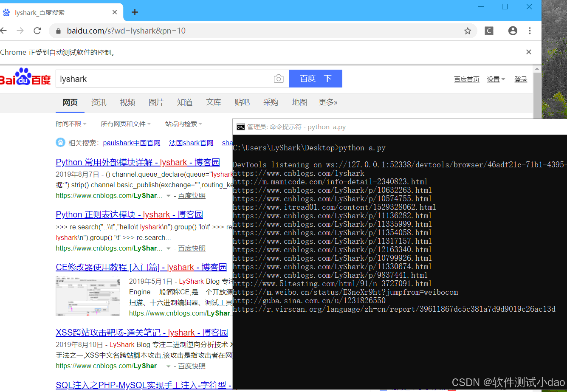567x392 pixels.
Task: Click the 51testing.com URL in console
Action: click(x=332, y=284)
